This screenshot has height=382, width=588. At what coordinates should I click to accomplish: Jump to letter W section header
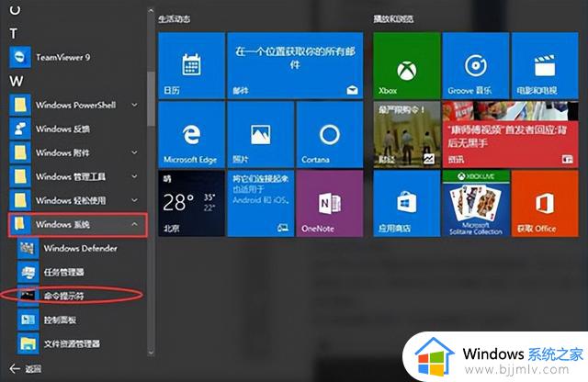17,81
